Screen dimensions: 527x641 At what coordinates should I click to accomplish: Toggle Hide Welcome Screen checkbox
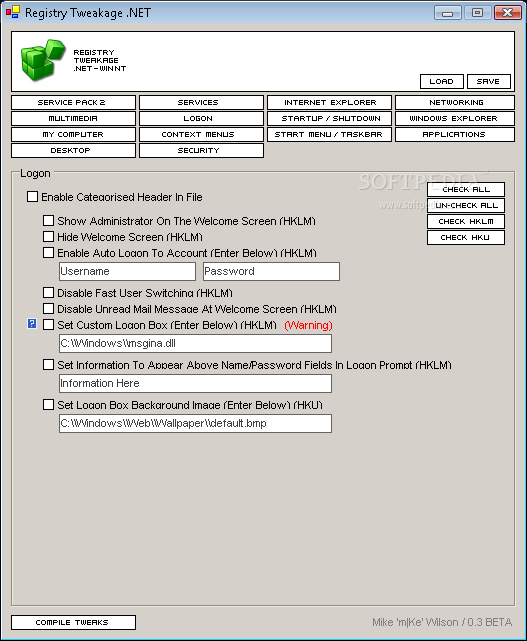point(49,237)
